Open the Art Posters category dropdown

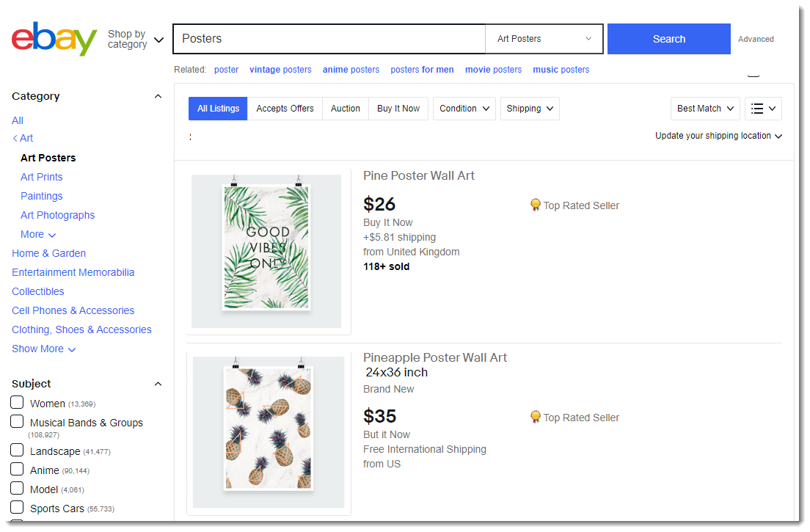coord(544,39)
